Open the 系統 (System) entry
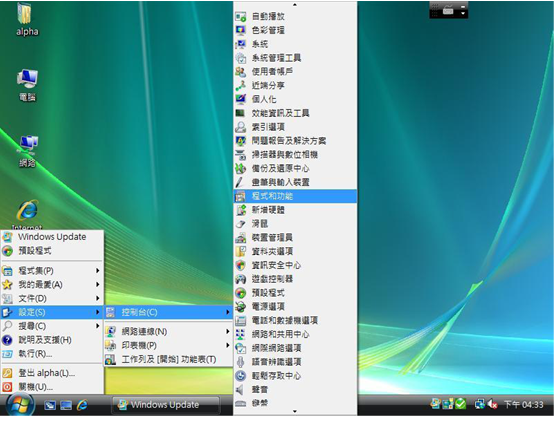 point(295,44)
